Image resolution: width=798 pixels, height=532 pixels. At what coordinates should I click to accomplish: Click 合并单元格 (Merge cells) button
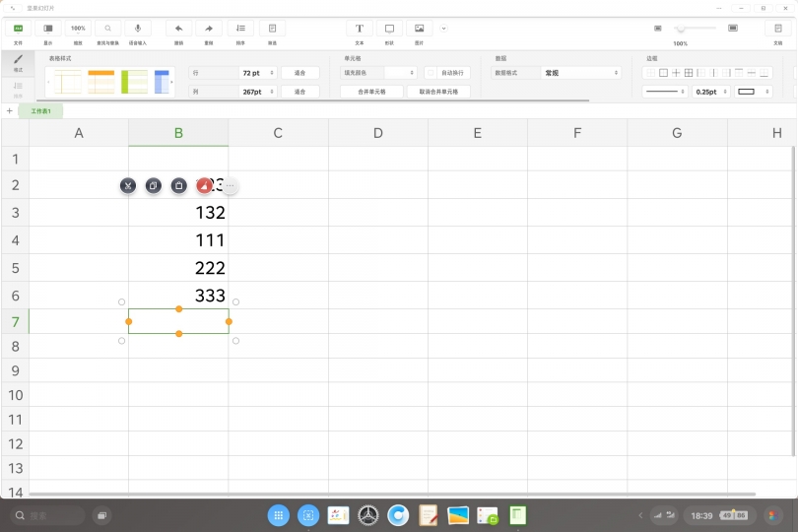click(x=371, y=92)
